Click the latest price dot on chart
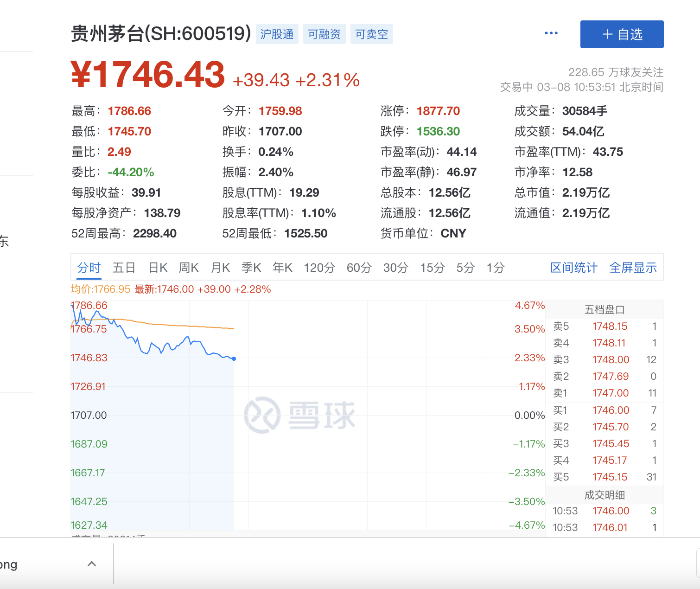 (234, 359)
